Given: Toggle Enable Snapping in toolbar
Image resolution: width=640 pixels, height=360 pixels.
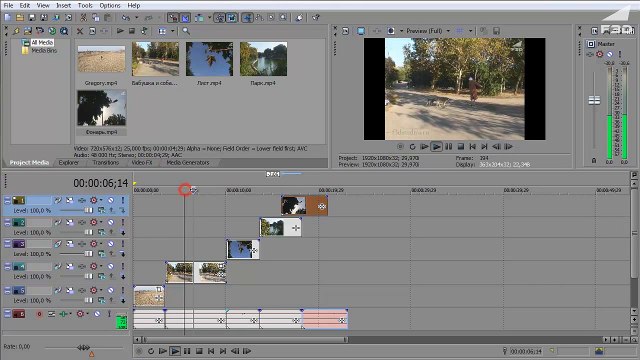Looking at the screenshot, I should 173,18.
